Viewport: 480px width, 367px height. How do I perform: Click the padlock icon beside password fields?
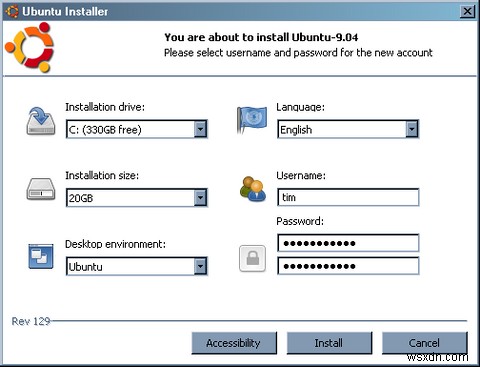(x=252, y=258)
